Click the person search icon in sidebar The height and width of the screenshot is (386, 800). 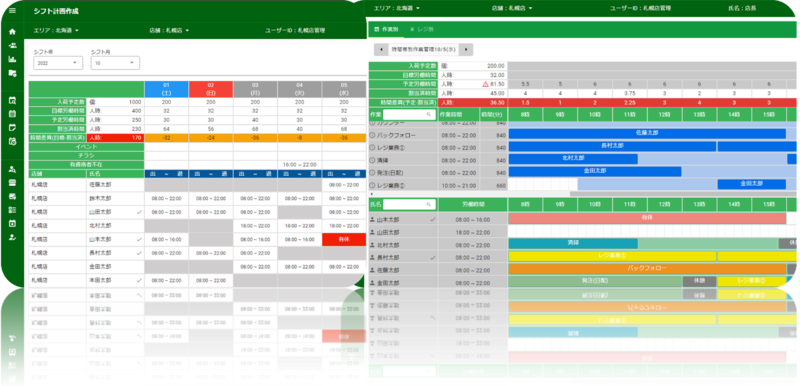pyautogui.click(x=13, y=170)
